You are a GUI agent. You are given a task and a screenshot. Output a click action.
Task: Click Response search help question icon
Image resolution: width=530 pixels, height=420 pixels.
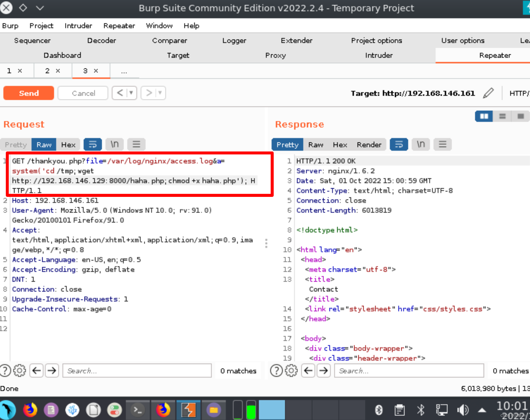click(x=276, y=371)
